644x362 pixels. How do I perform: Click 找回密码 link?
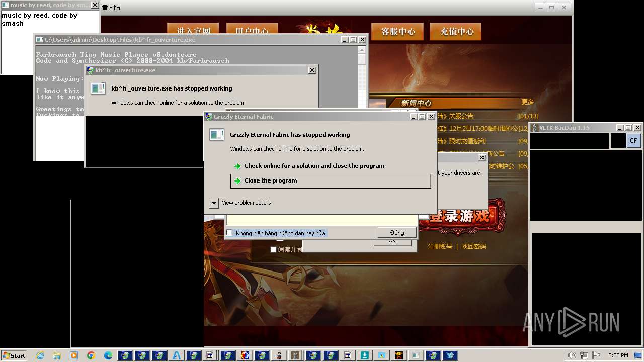(474, 247)
